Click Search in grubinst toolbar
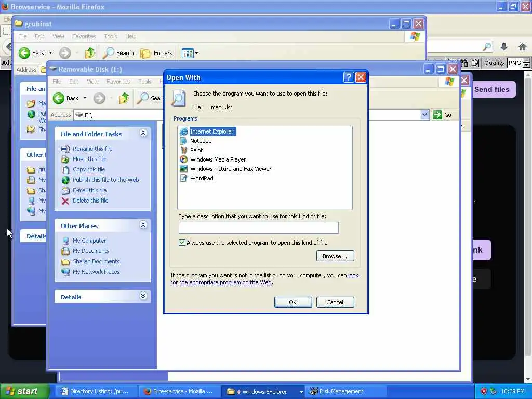The width and height of the screenshot is (532, 399). 119,53
